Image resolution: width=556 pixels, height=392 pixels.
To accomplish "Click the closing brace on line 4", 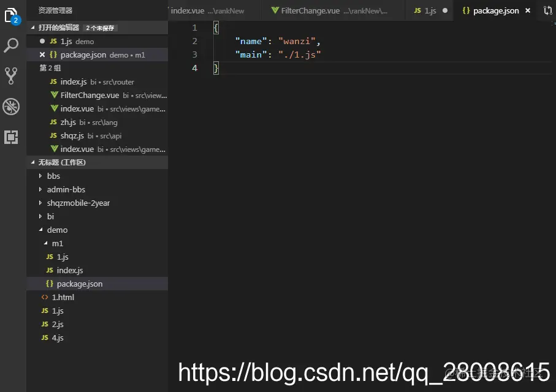I will coord(216,68).
